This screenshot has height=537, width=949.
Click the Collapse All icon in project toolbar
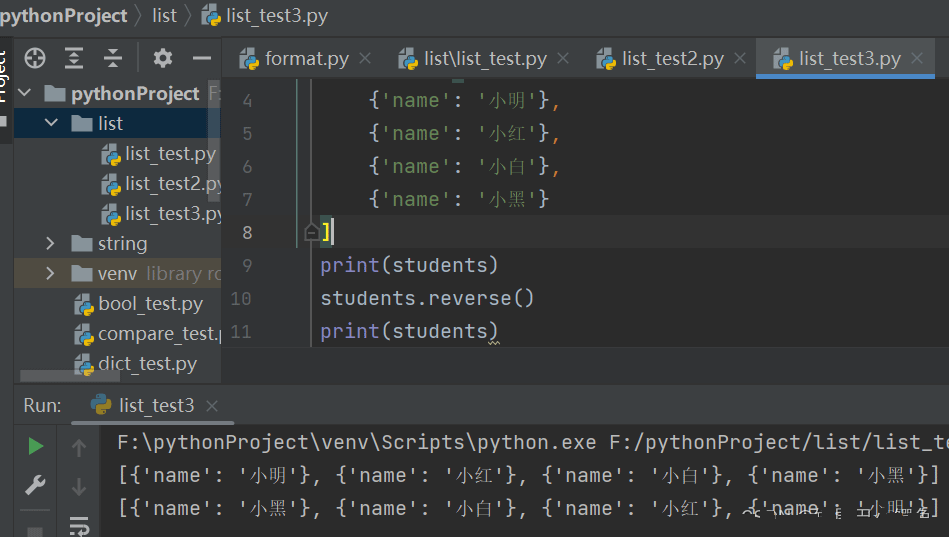click(113, 58)
